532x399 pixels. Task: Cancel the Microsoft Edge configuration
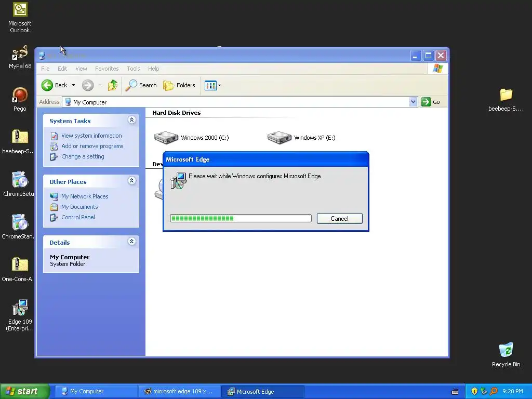click(340, 219)
